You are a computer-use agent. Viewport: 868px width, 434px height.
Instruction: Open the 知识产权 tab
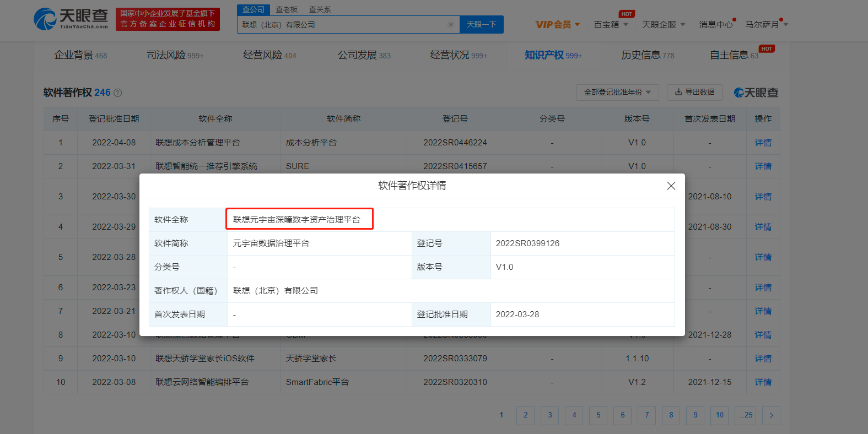(x=553, y=55)
